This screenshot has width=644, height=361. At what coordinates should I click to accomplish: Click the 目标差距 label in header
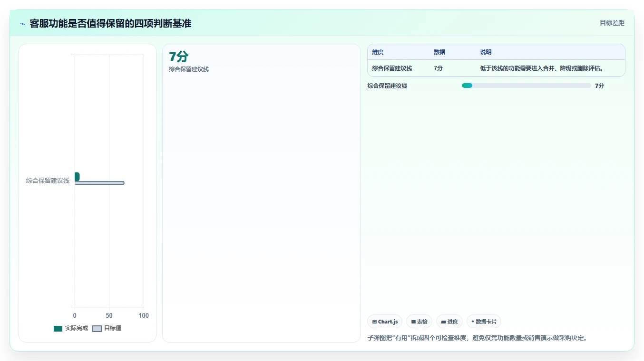tap(612, 23)
